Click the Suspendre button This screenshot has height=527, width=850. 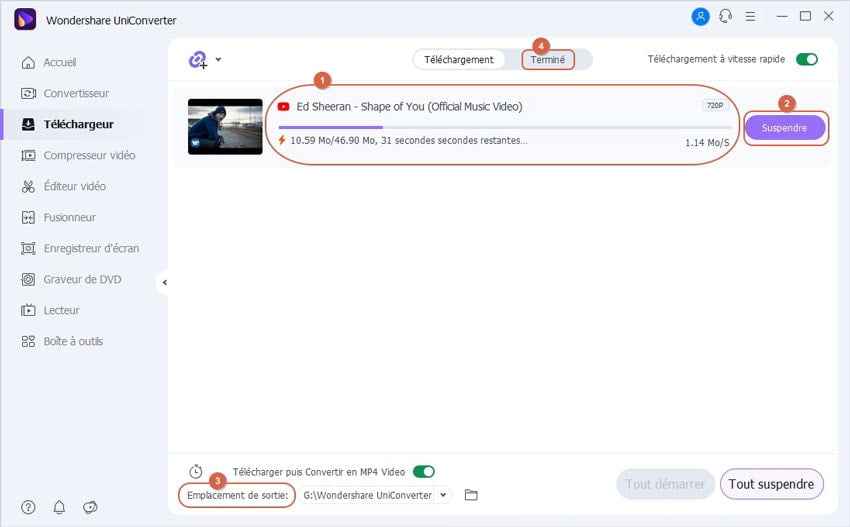pyautogui.click(x=784, y=128)
